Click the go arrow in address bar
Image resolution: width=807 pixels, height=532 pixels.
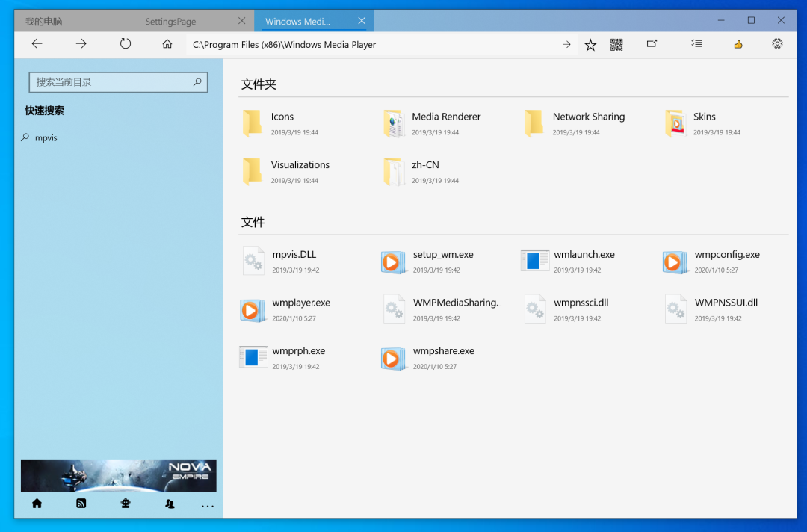(566, 45)
